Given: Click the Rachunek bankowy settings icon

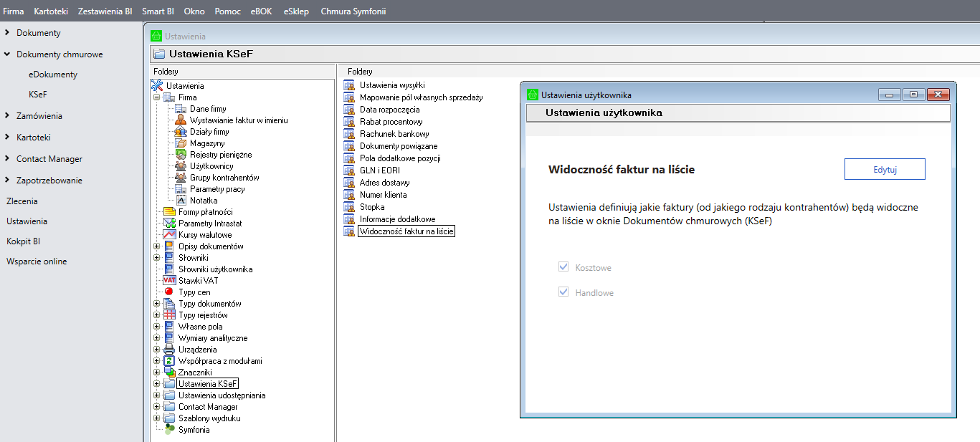Looking at the screenshot, I should coord(349,134).
